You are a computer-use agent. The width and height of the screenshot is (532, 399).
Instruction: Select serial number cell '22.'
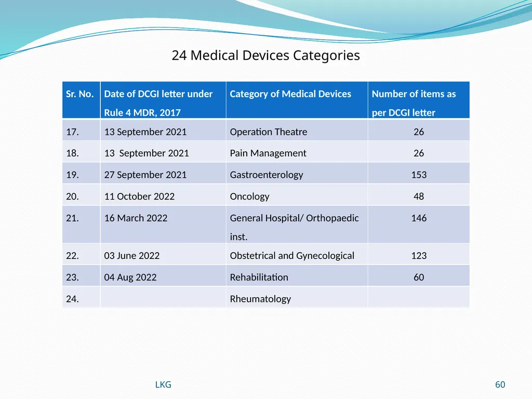click(x=81, y=254)
